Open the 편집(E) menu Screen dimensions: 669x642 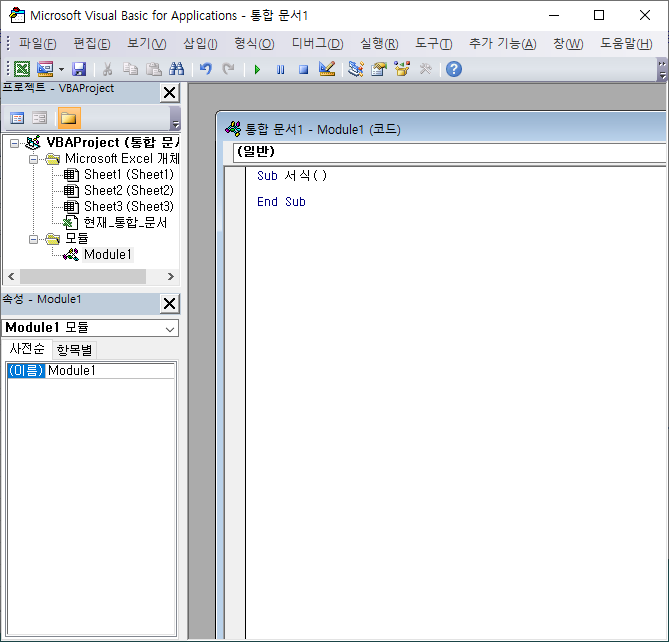92,44
